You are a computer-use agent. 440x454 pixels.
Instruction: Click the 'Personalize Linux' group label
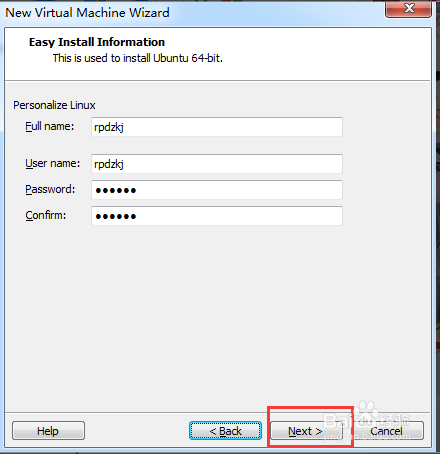pyautogui.click(x=54, y=105)
